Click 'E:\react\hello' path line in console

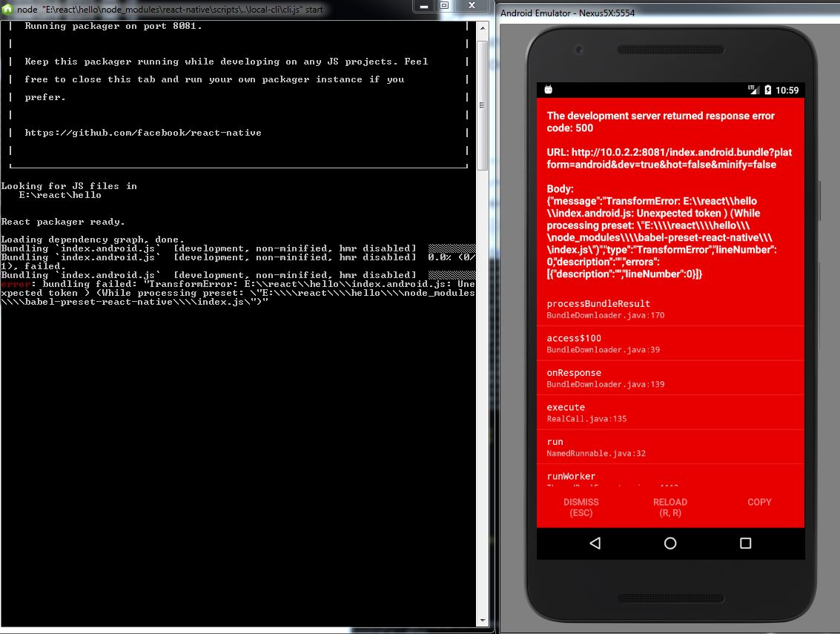[60, 195]
